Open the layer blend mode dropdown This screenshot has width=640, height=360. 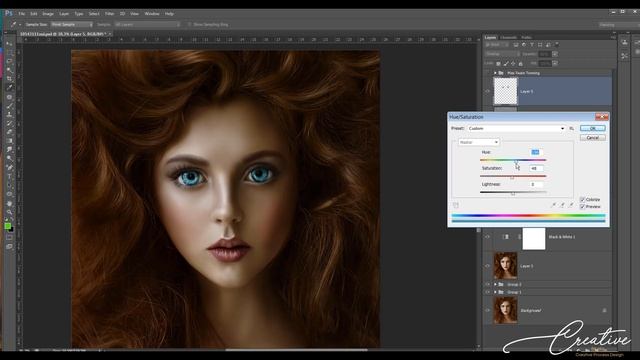[x=502, y=54]
